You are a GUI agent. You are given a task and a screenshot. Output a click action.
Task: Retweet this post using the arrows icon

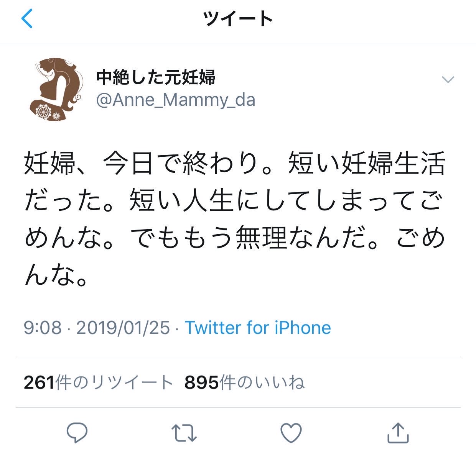(x=184, y=433)
